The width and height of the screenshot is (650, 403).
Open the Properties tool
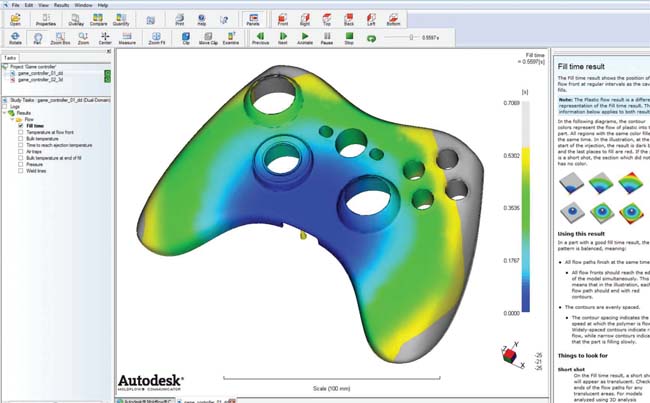pos(46,19)
